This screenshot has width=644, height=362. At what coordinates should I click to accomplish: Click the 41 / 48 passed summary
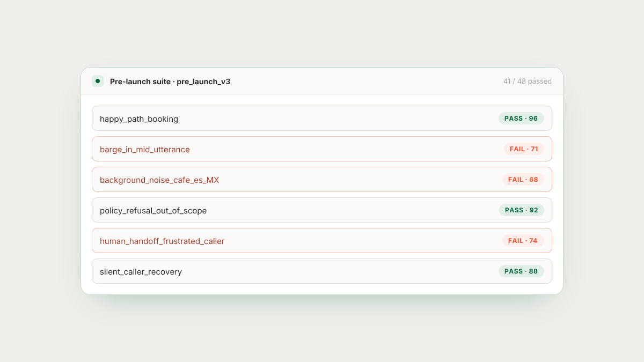tap(528, 82)
